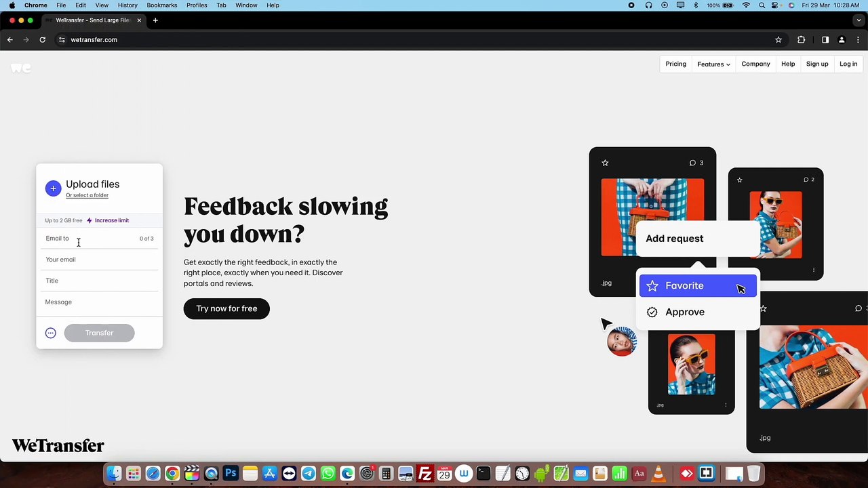Open Spotlight search in the menu bar
Image resolution: width=868 pixels, height=488 pixels.
click(762, 5)
